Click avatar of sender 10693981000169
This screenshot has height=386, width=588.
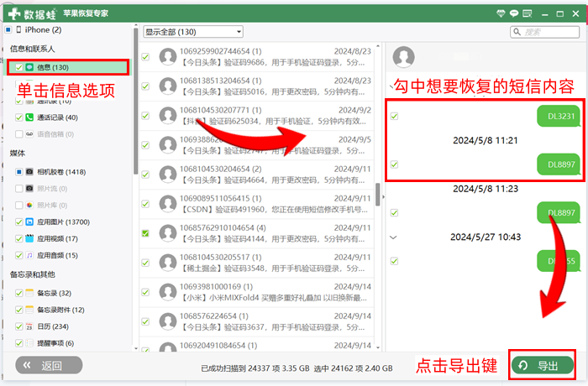point(168,292)
